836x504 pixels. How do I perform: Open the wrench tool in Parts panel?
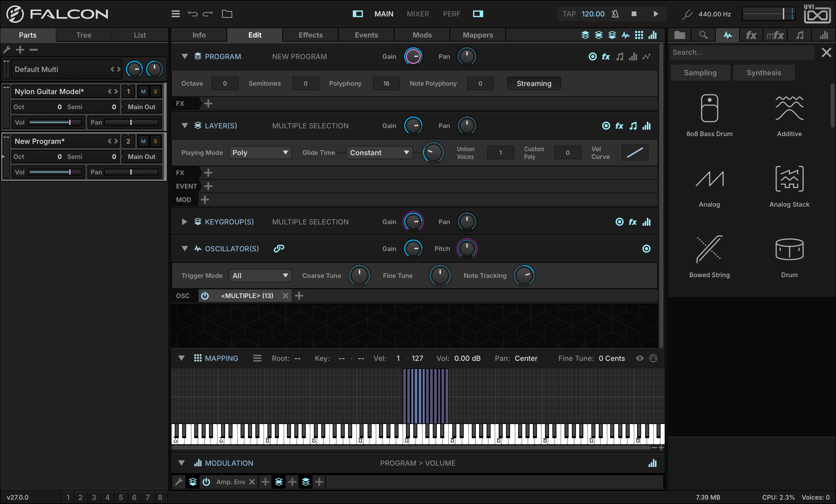pos(7,50)
